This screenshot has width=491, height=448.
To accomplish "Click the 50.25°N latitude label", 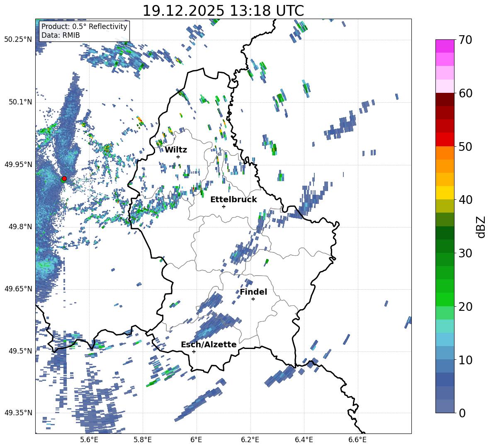I will point(18,40).
